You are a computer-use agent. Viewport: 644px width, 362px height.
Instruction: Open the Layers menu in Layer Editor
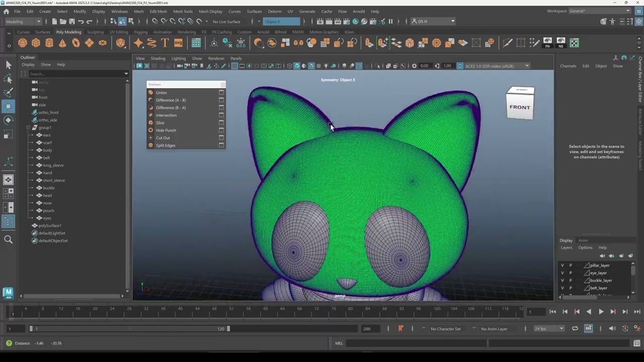(x=567, y=247)
